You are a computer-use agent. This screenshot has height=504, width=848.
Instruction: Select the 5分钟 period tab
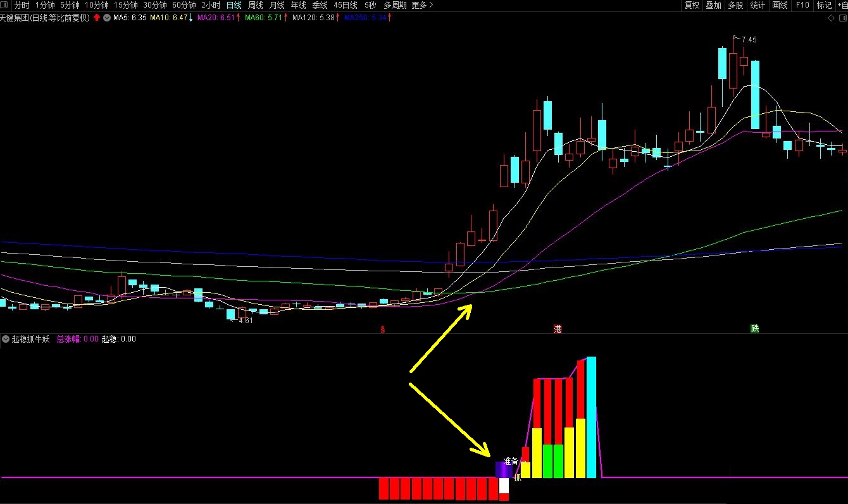[x=70, y=5]
